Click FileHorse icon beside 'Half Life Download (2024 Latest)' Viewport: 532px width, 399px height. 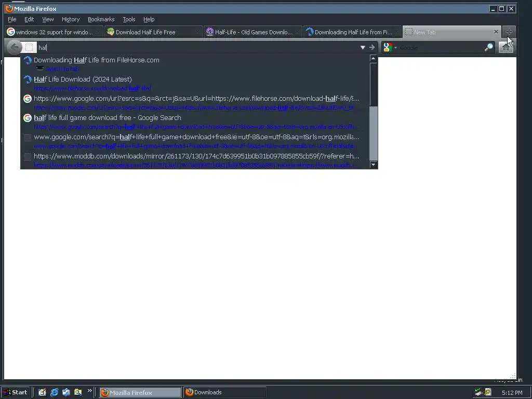point(28,79)
